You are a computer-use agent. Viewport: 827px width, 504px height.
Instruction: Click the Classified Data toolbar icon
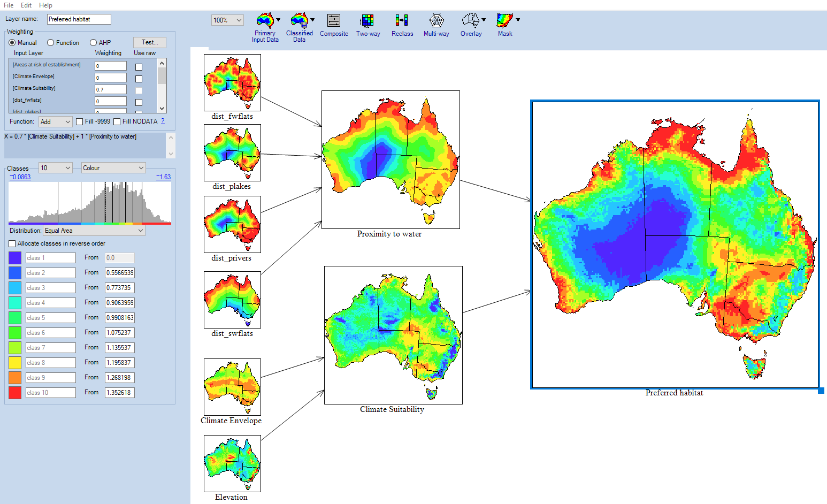pyautogui.click(x=299, y=21)
